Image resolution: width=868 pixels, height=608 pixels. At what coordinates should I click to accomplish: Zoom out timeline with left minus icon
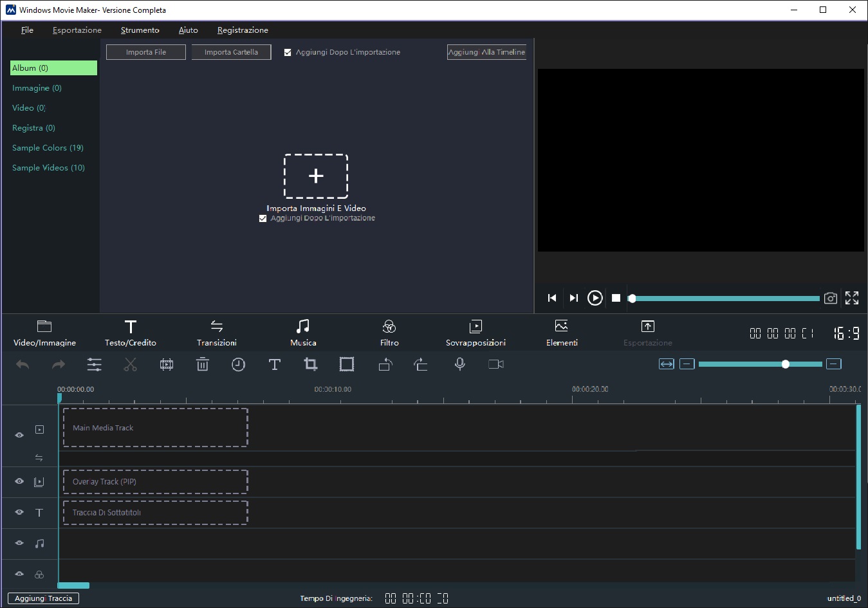687,364
